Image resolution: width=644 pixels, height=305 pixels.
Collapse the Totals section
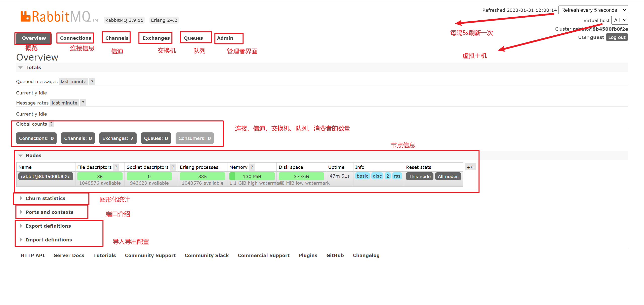(33, 67)
